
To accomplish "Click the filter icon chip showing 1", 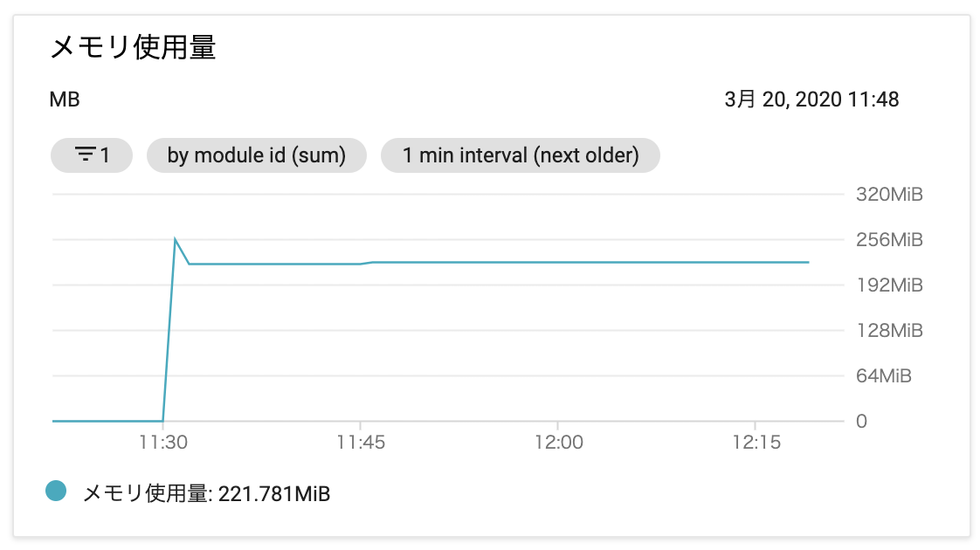I will click(x=91, y=155).
